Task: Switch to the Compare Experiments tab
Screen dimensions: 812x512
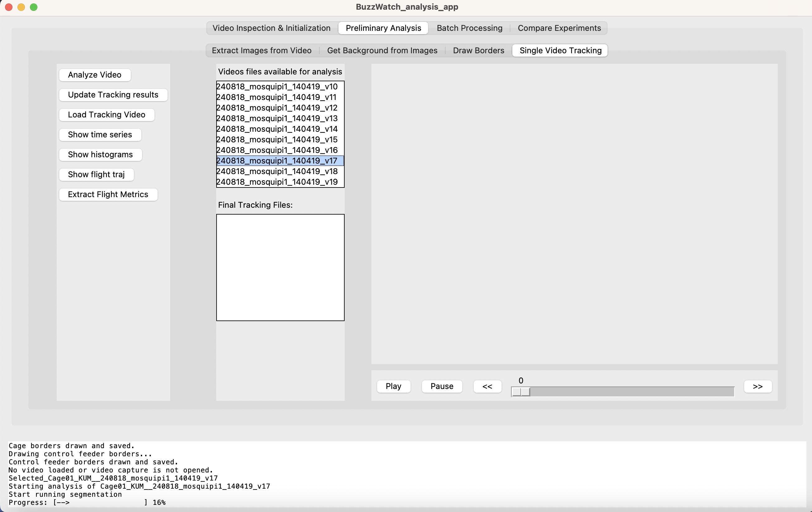Action: click(559, 28)
